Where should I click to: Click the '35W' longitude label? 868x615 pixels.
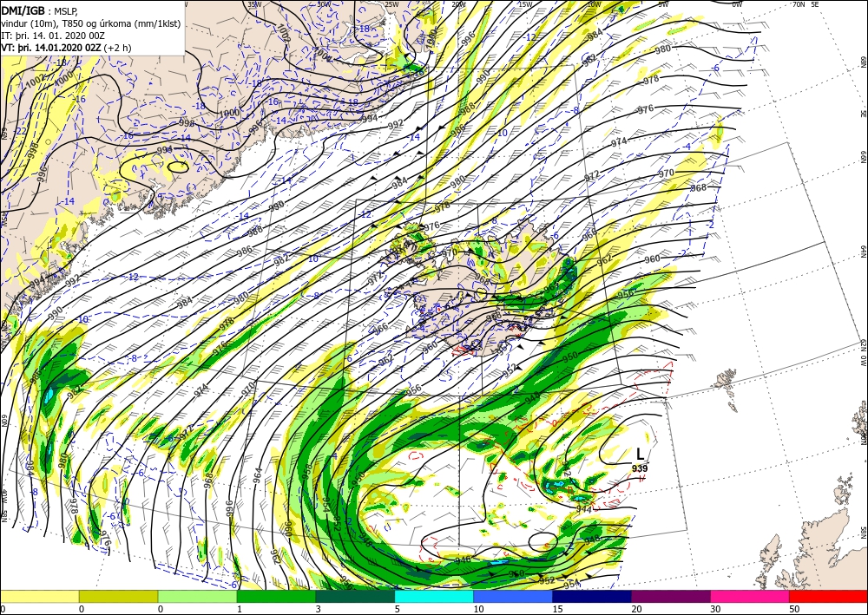click(254, 4)
